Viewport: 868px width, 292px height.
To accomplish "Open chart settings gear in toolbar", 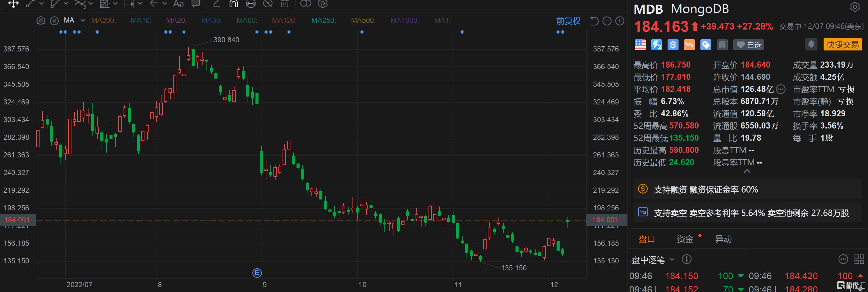I will pyautogui.click(x=323, y=4).
